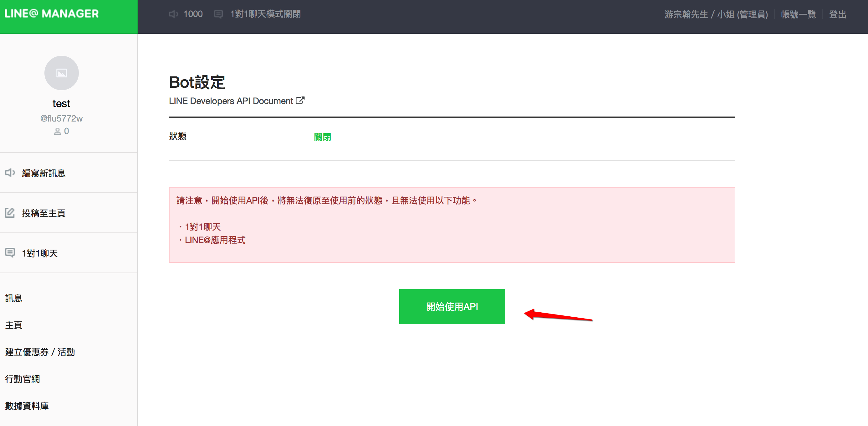This screenshot has width=868, height=426.
Task: Click the LINE@ MANAGER logo
Action: 52,13
